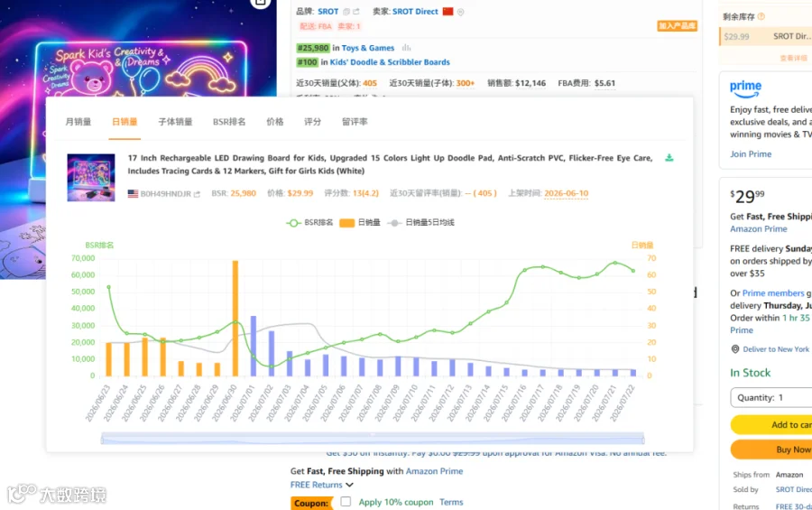Open SROT brand in new window icon

[x=356, y=12]
